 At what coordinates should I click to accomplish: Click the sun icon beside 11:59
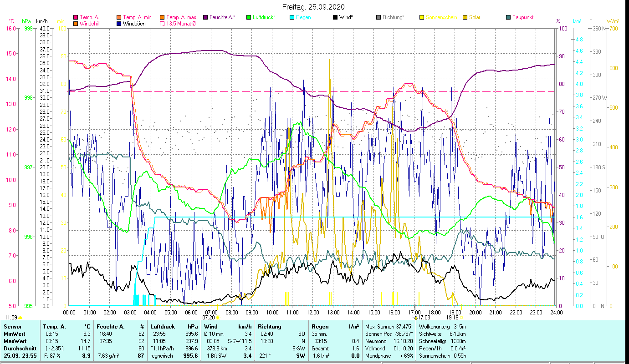(x=20, y=318)
